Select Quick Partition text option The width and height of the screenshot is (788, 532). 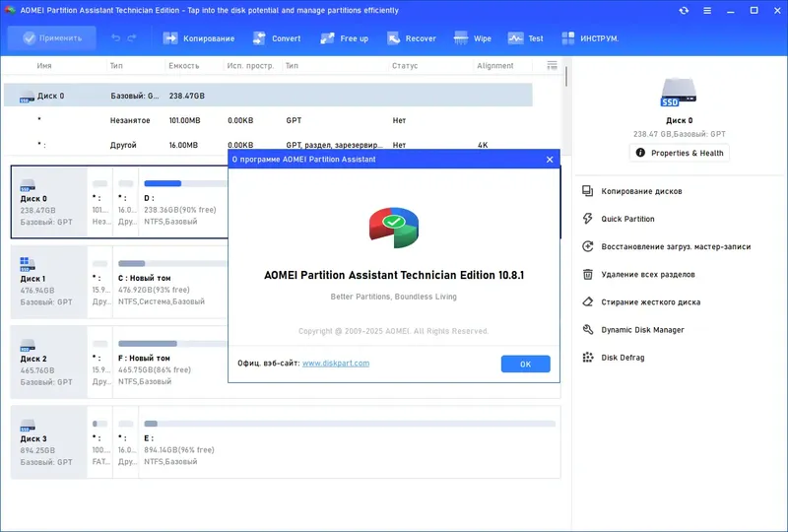pyautogui.click(x=627, y=219)
